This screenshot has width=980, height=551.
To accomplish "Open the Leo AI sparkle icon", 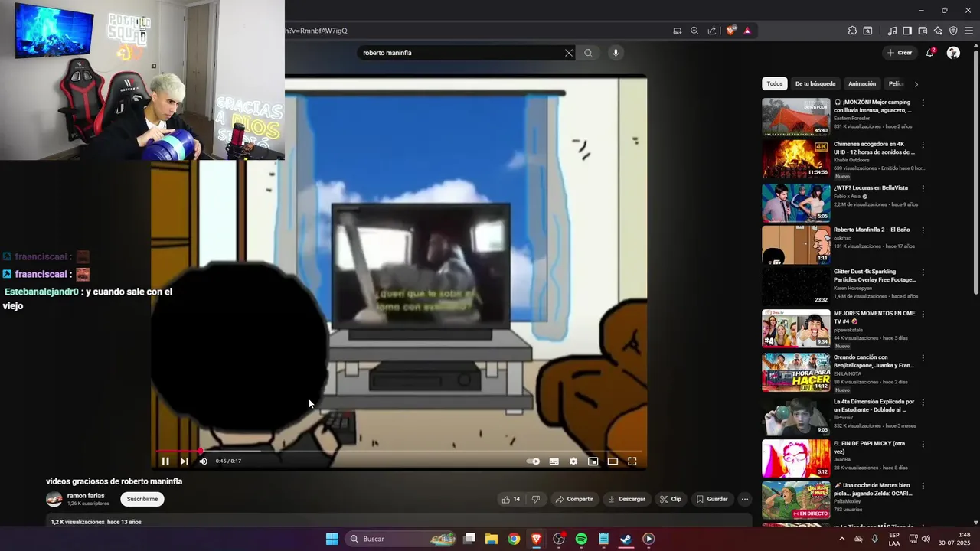I will pyautogui.click(x=938, y=31).
